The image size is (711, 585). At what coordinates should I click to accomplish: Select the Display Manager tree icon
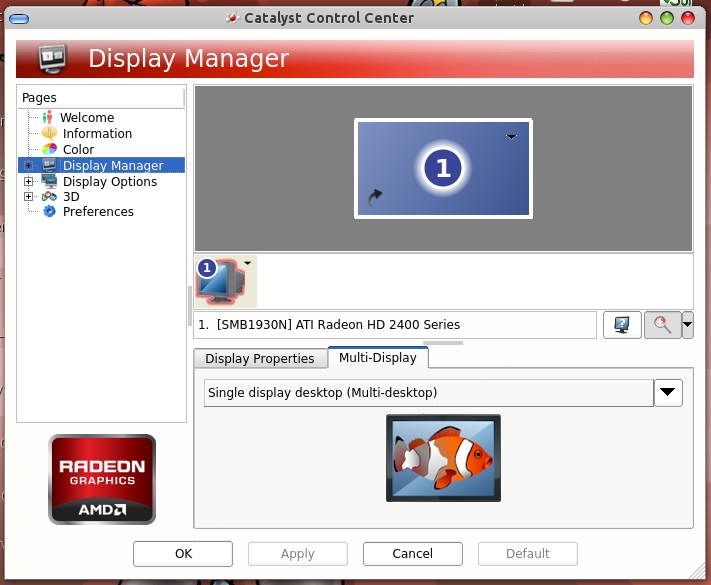click(49, 165)
